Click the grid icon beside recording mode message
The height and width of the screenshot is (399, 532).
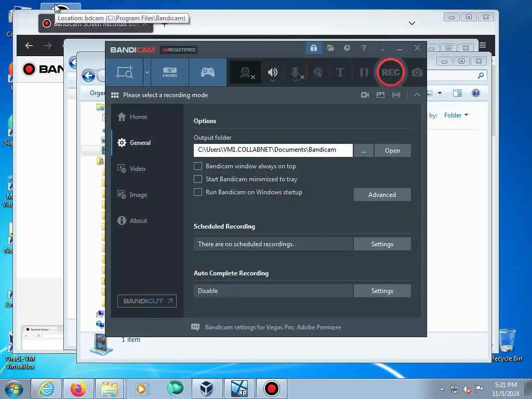coord(115,95)
